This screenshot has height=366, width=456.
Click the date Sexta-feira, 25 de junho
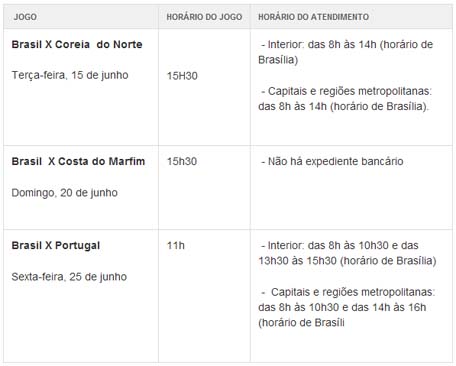(69, 277)
